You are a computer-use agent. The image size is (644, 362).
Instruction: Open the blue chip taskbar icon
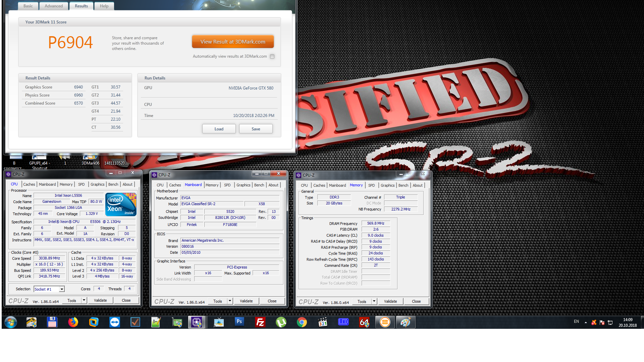(x=343, y=322)
